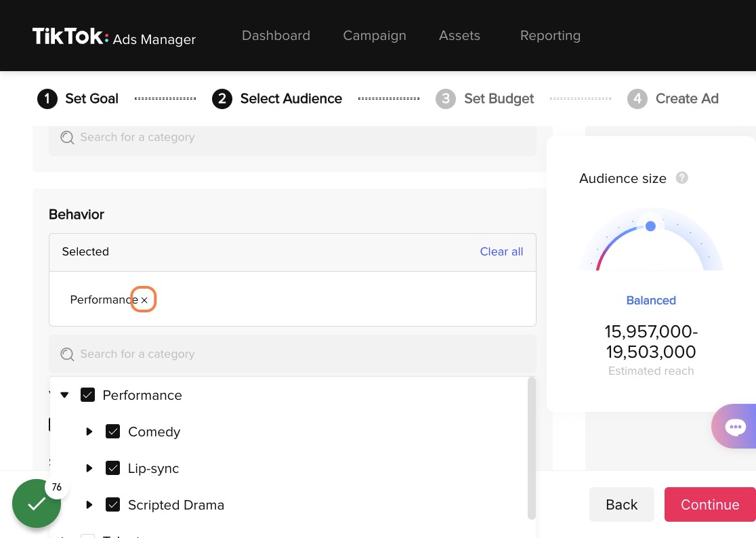Screen dimensions: 756x538
Task: Go to step 3 Set Budget
Action: 484,99
